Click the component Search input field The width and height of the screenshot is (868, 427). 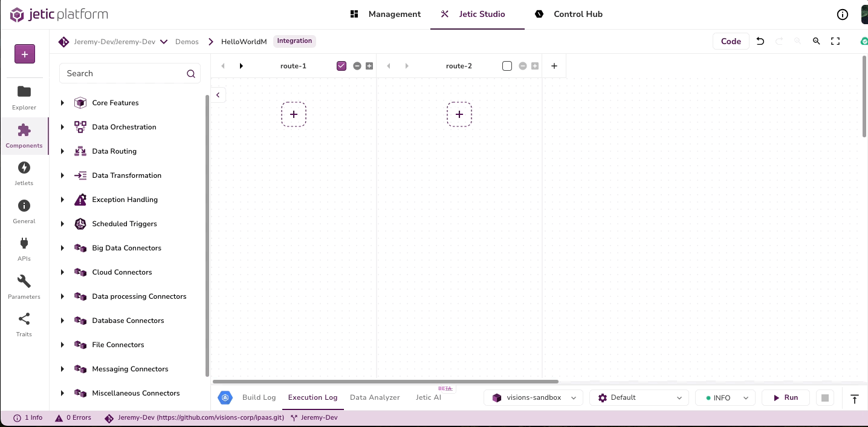click(x=130, y=74)
